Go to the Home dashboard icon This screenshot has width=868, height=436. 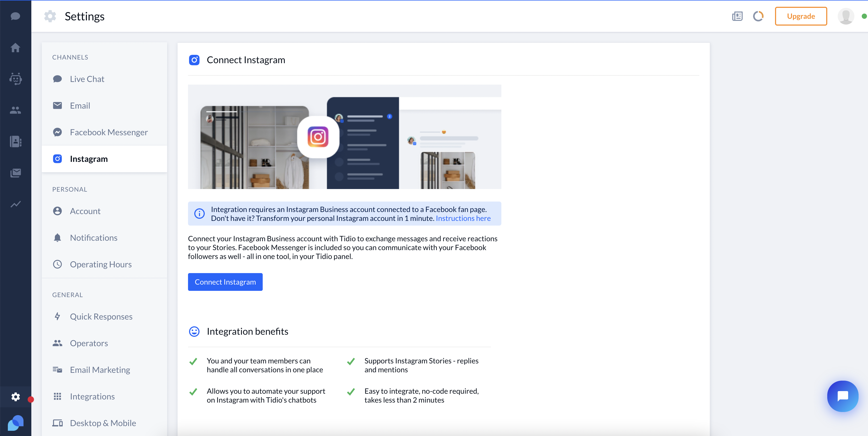(15, 48)
